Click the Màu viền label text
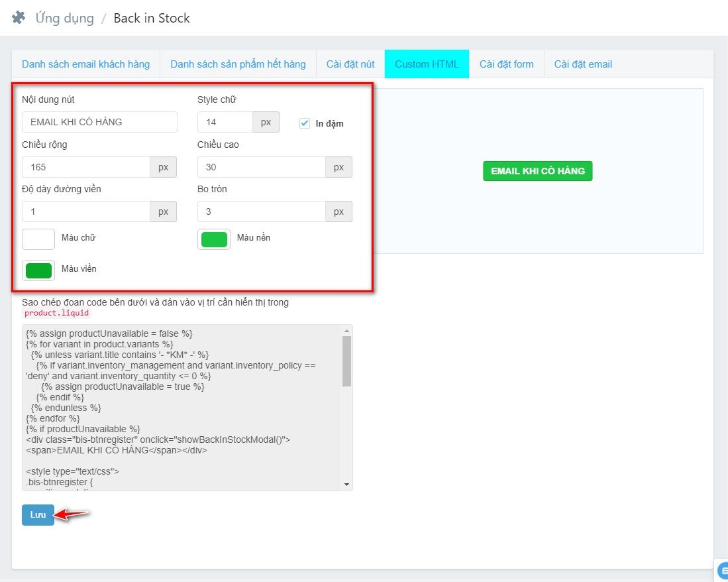The height and width of the screenshot is (582, 728). pos(79,268)
